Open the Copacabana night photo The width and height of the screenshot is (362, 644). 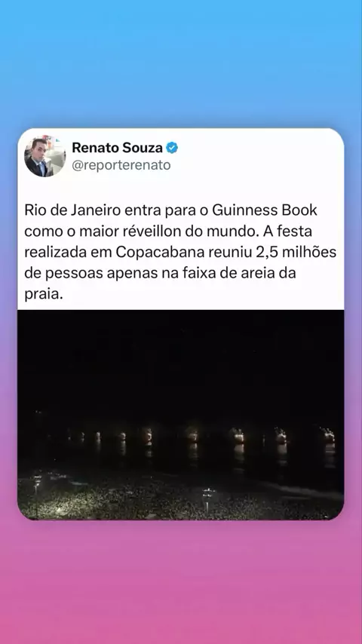[x=180, y=415]
